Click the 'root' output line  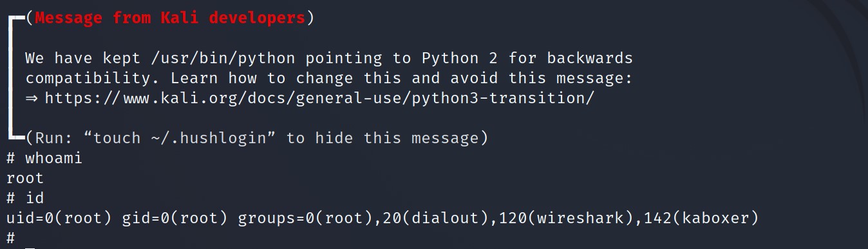click(x=25, y=178)
